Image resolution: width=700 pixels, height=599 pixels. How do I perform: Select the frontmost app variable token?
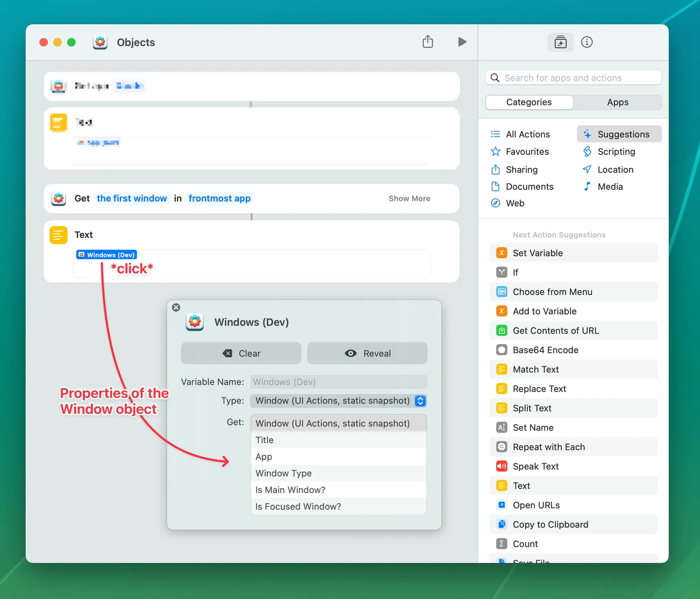click(x=219, y=198)
